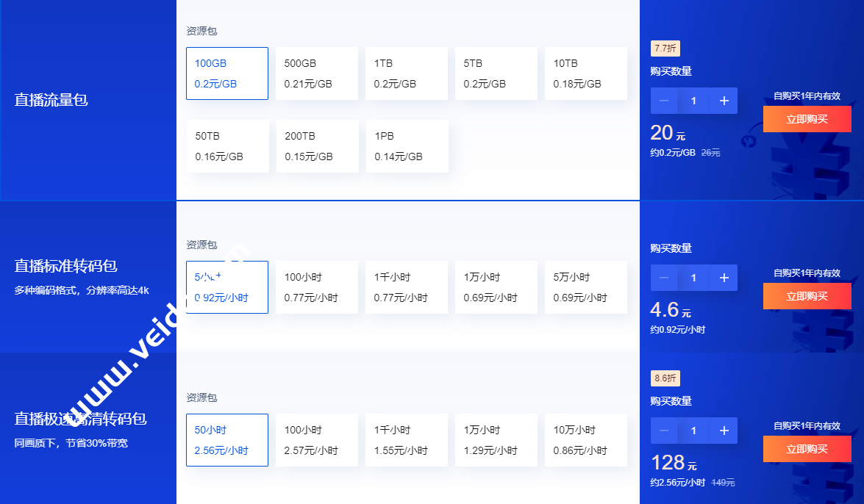Choose the 5TB traffic package
The width and height of the screenshot is (864, 504).
tap(496, 73)
